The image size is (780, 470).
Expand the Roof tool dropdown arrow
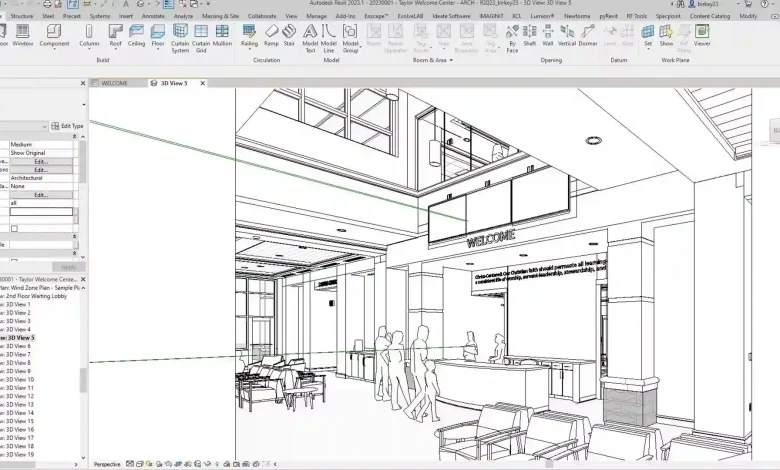pyautogui.click(x=115, y=50)
